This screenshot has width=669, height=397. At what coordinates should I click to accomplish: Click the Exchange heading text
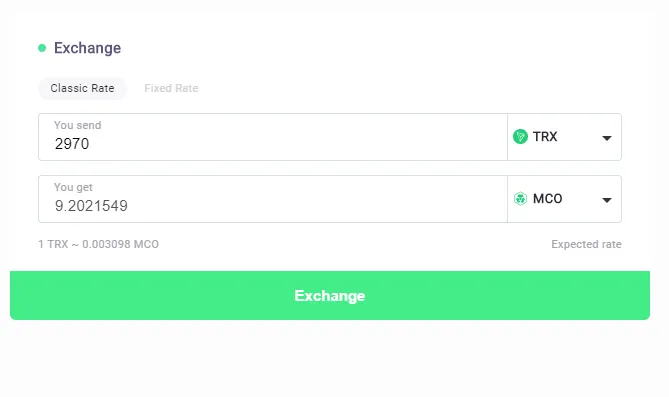(87, 48)
